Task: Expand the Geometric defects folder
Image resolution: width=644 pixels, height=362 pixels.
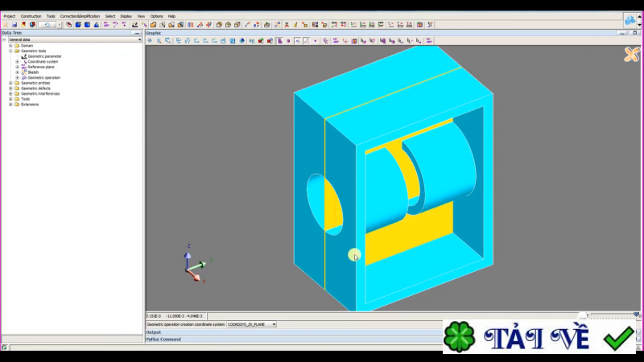Action: pyautogui.click(x=10, y=88)
